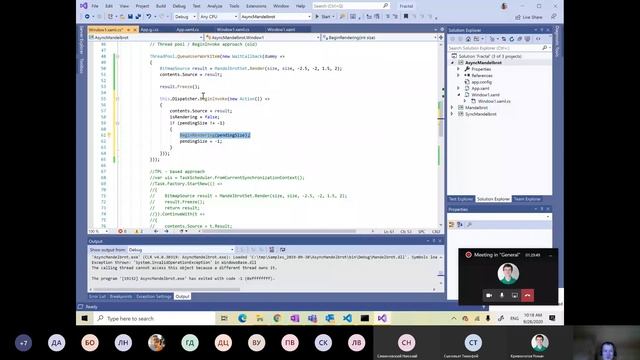
Task: Expand the References node
Action: [458, 76]
